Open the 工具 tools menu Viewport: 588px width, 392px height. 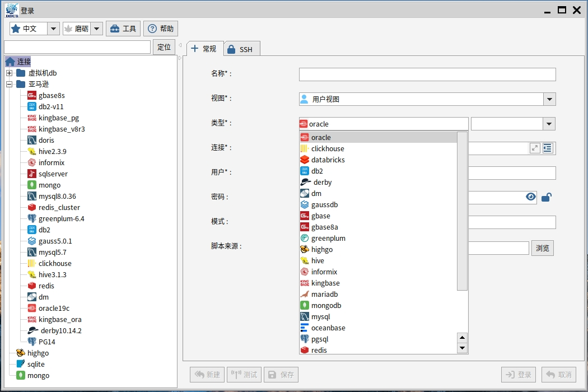click(x=123, y=29)
